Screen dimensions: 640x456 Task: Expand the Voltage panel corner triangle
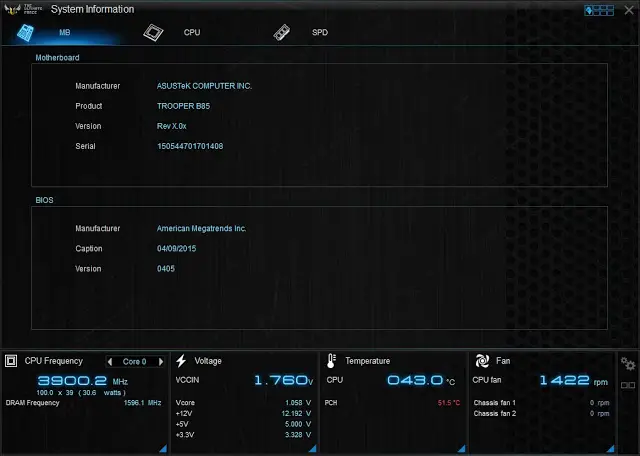click(x=312, y=449)
